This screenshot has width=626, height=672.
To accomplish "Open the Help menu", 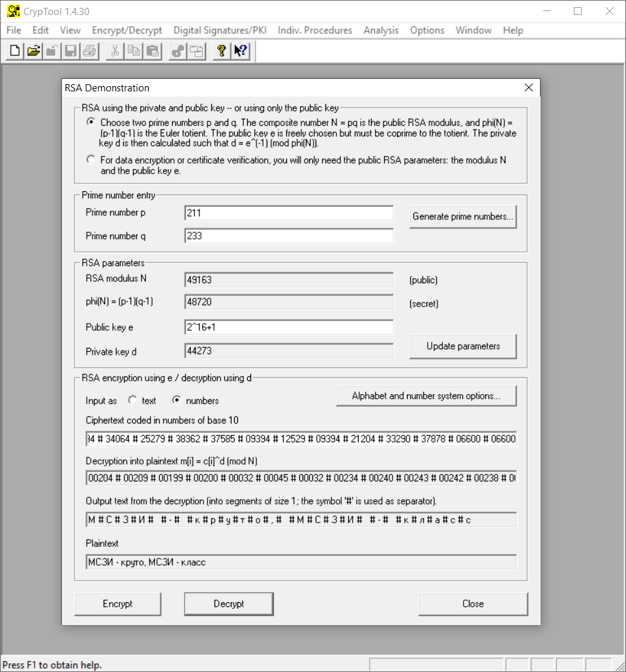I will (513, 31).
